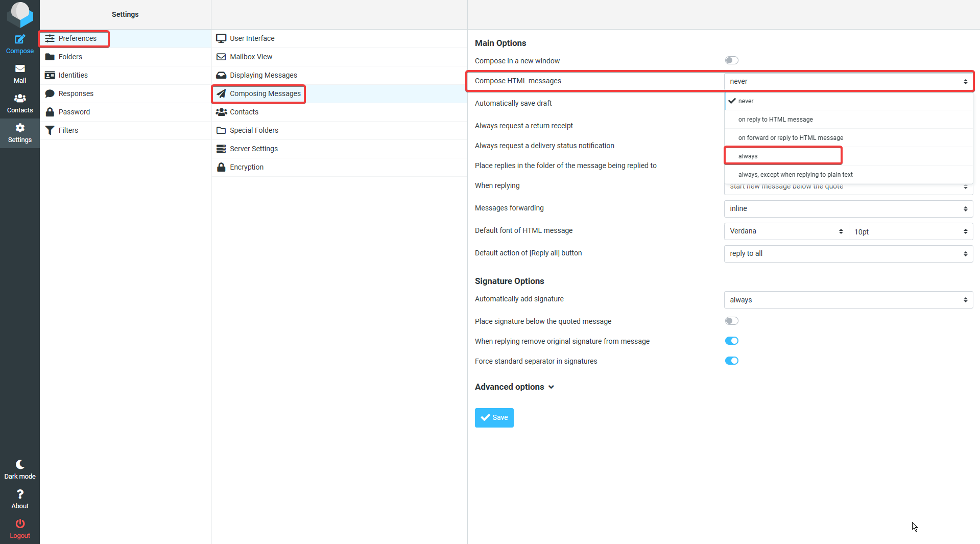Enable Compose in a new window
Screen dimensions: 980x544
(x=731, y=60)
